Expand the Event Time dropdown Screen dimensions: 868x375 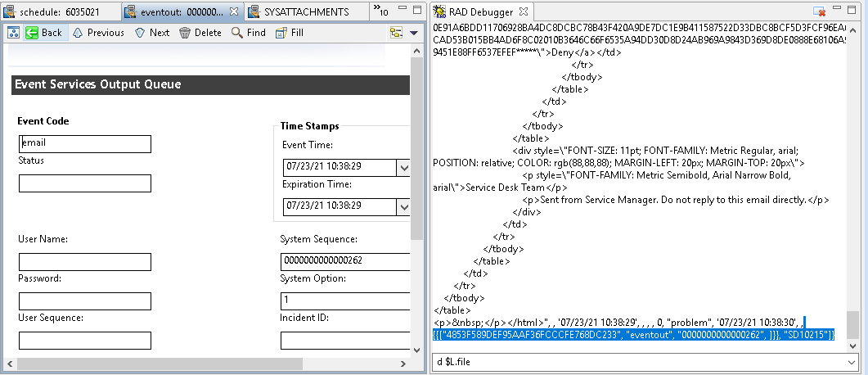403,167
